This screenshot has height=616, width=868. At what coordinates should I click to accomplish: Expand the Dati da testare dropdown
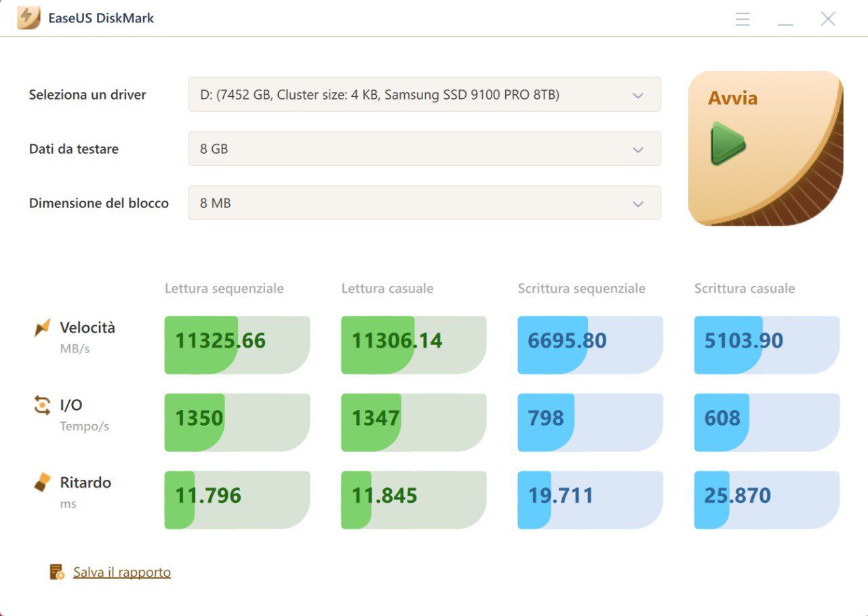click(425, 149)
